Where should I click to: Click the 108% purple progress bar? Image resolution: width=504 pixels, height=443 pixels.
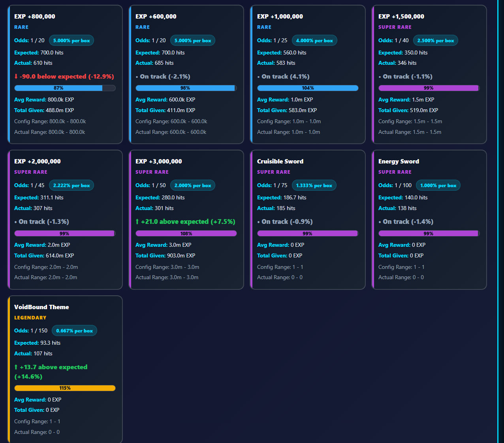point(186,233)
